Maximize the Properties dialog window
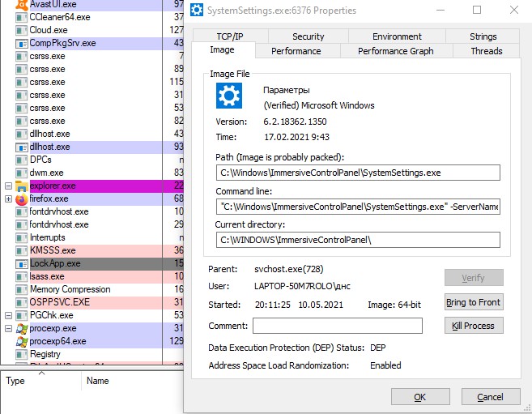Screen dimensions: 532x414 click(477, 10)
